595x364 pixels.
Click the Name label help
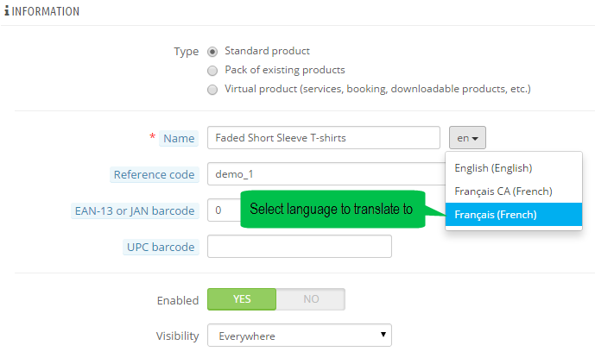coord(179,138)
